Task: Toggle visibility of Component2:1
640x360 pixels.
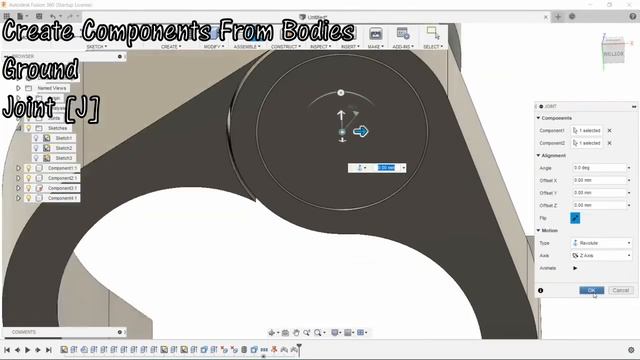Action: pyautogui.click(x=29, y=178)
